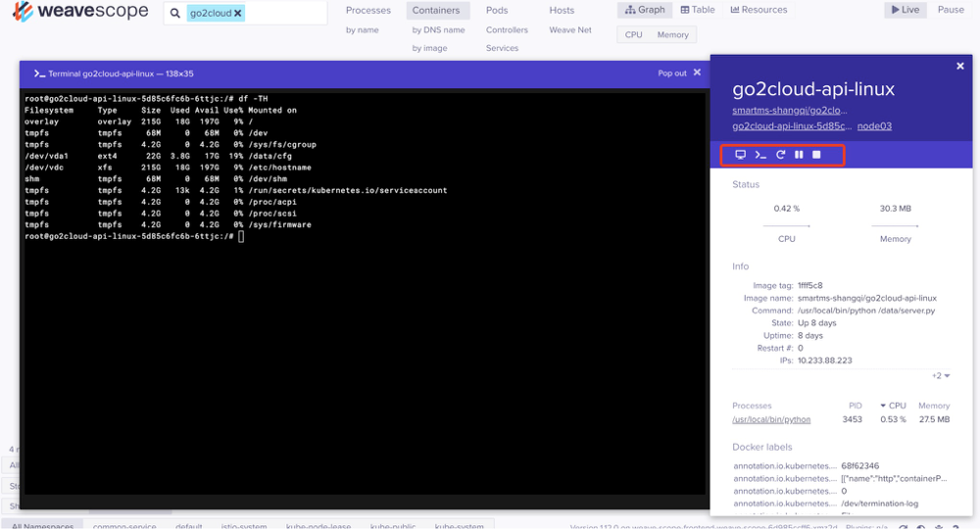The height and width of the screenshot is (529, 980).
Task: Open the smartms-shangqi/go2clo... image link
Action: point(789,111)
